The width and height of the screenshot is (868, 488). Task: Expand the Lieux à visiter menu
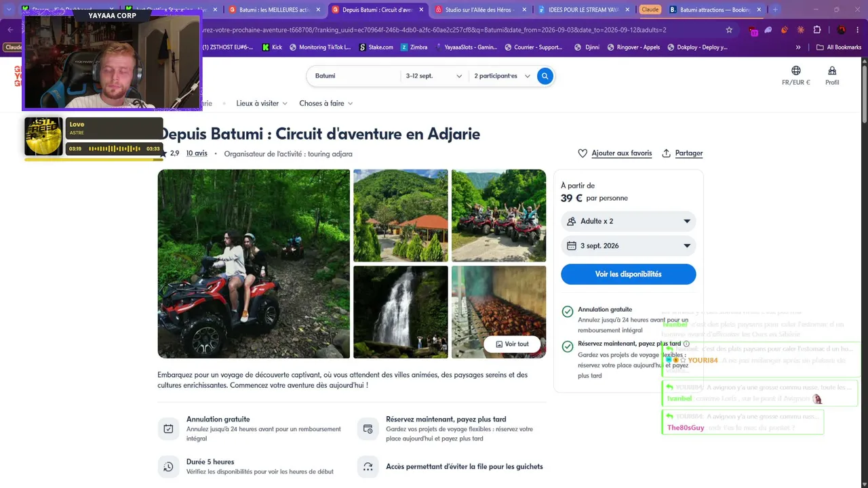click(x=262, y=104)
